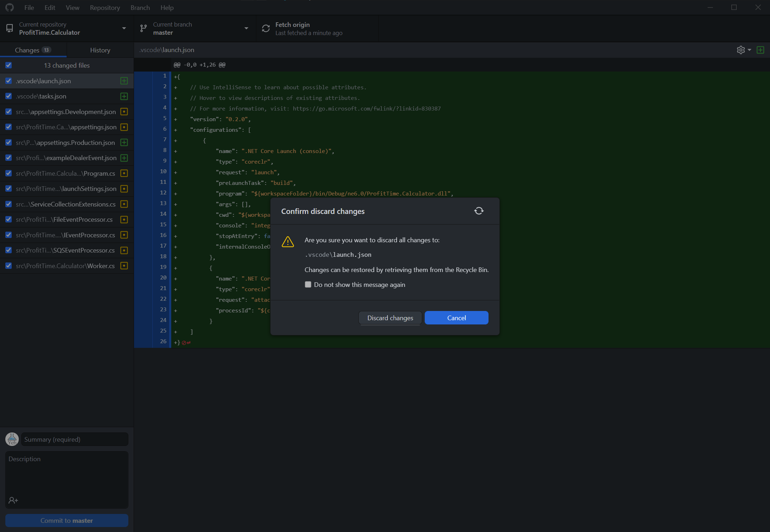The image size is (770, 532).
Task: Click the GitHub Desktop logo icon
Action: coord(9,7)
